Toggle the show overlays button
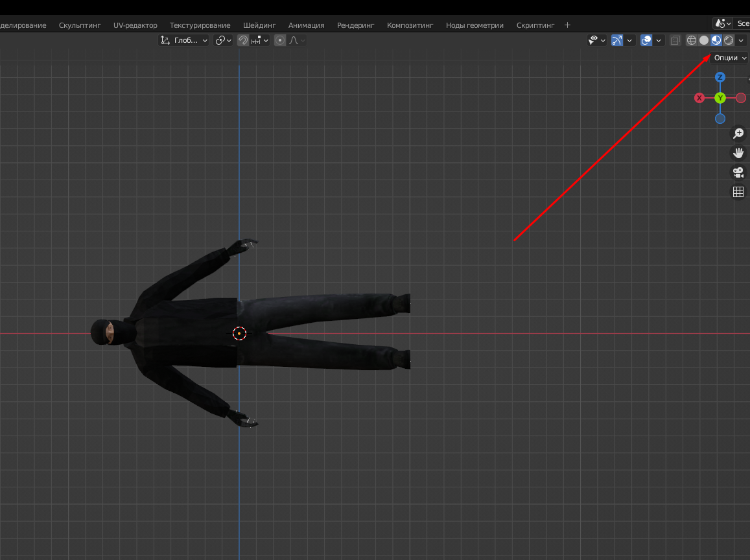 click(646, 40)
